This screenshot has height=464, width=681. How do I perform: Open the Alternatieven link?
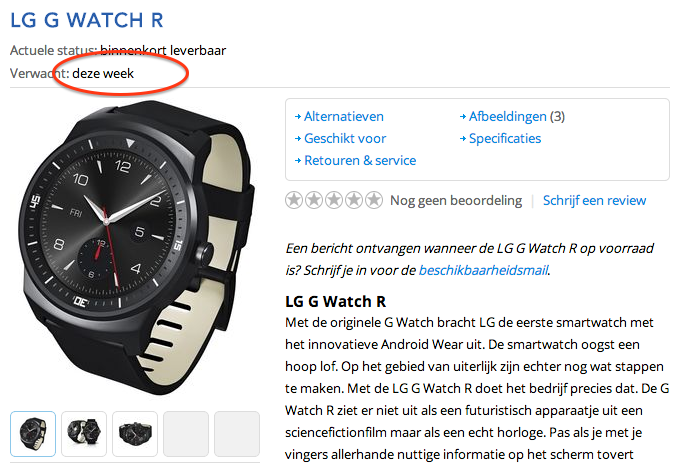(x=344, y=116)
